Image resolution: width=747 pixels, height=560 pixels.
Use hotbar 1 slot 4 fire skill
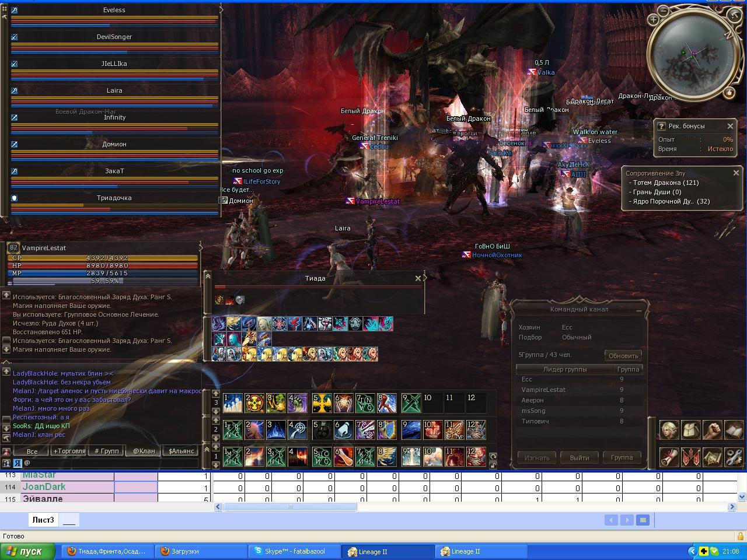tap(297, 456)
